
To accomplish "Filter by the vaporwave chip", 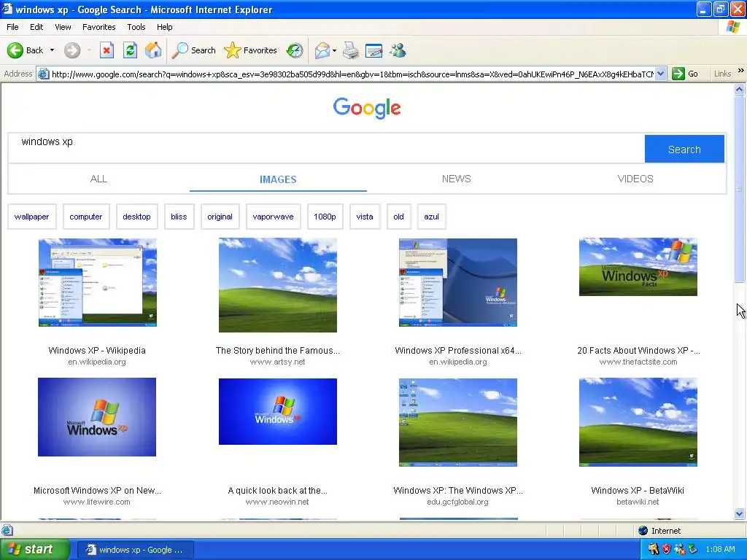I will click(274, 217).
